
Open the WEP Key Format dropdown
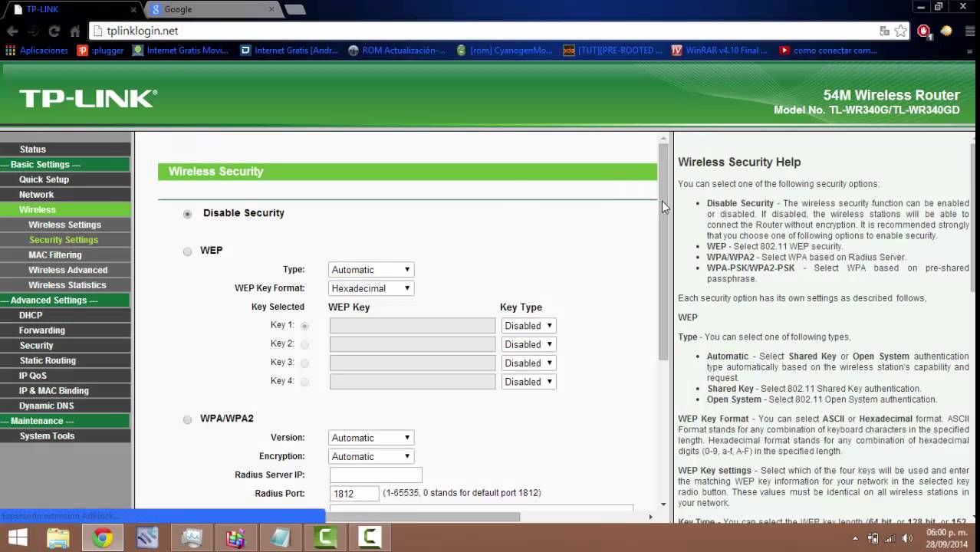coord(371,288)
